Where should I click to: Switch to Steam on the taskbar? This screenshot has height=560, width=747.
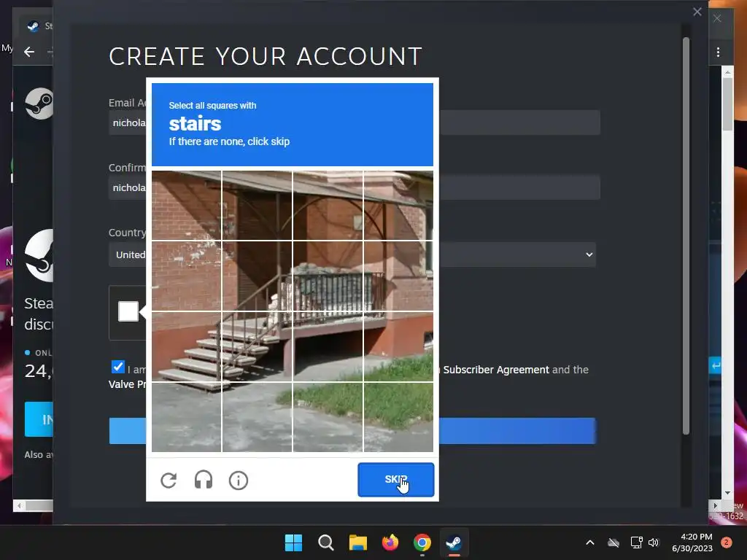454,542
